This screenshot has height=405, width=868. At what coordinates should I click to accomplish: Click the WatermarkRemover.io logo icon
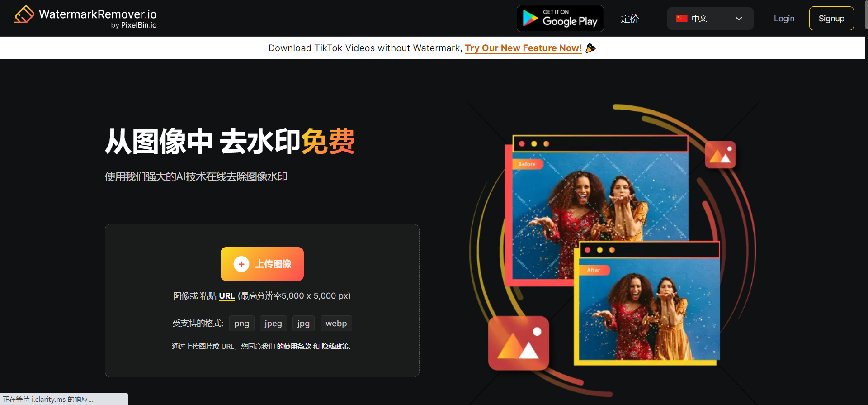pyautogui.click(x=24, y=14)
